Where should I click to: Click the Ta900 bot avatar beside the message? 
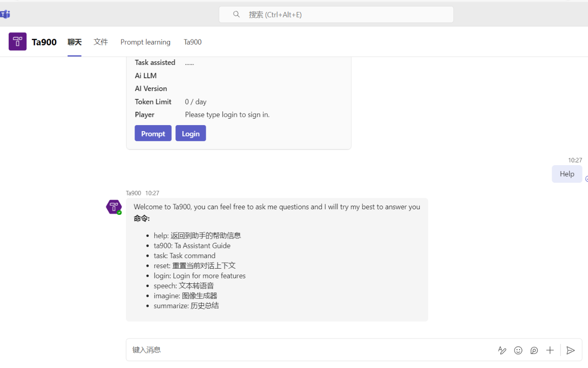pyautogui.click(x=114, y=207)
